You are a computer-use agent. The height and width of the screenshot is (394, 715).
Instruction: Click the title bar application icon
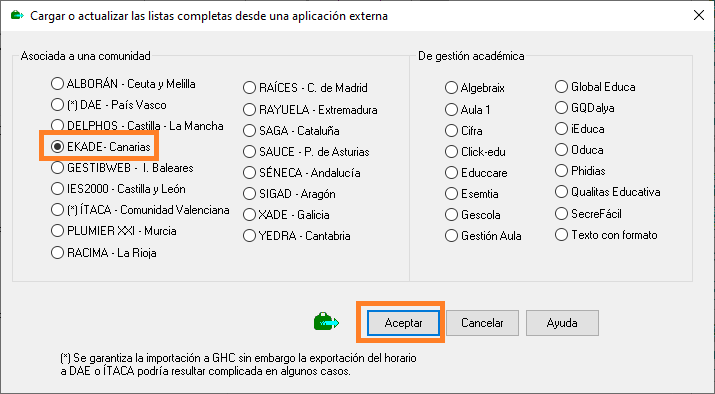pos(17,16)
